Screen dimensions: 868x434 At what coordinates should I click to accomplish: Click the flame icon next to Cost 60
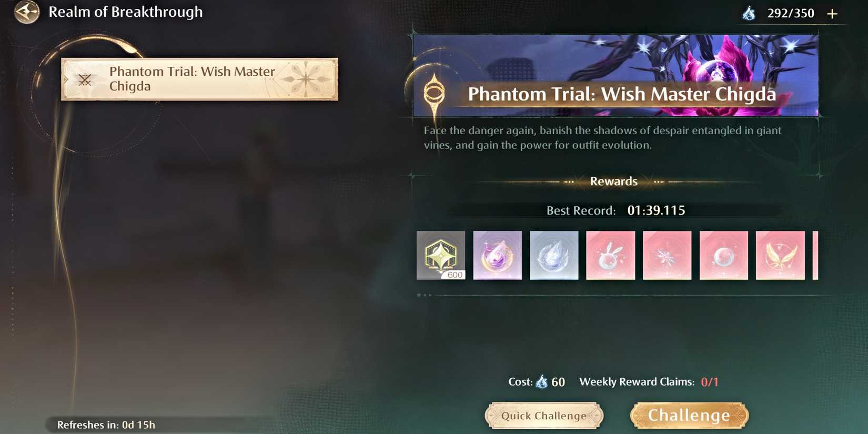click(x=542, y=382)
